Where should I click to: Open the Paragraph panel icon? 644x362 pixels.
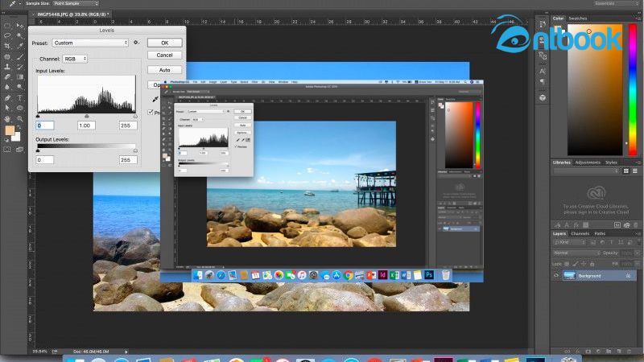click(x=542, y=82)
